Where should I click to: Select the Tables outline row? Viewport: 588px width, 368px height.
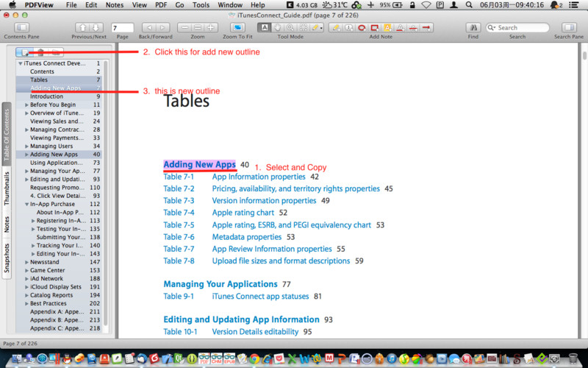[x=59, y=80]
